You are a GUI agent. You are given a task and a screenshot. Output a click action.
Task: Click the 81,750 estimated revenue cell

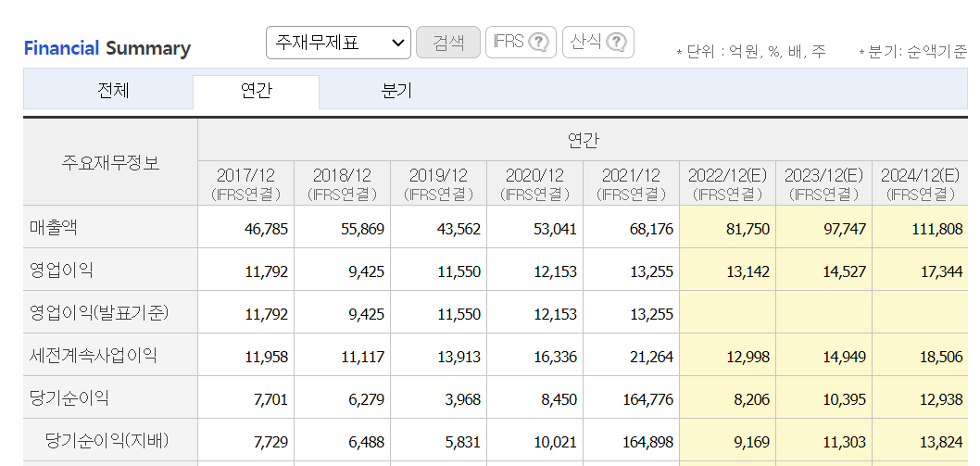(x=727, y=228)
